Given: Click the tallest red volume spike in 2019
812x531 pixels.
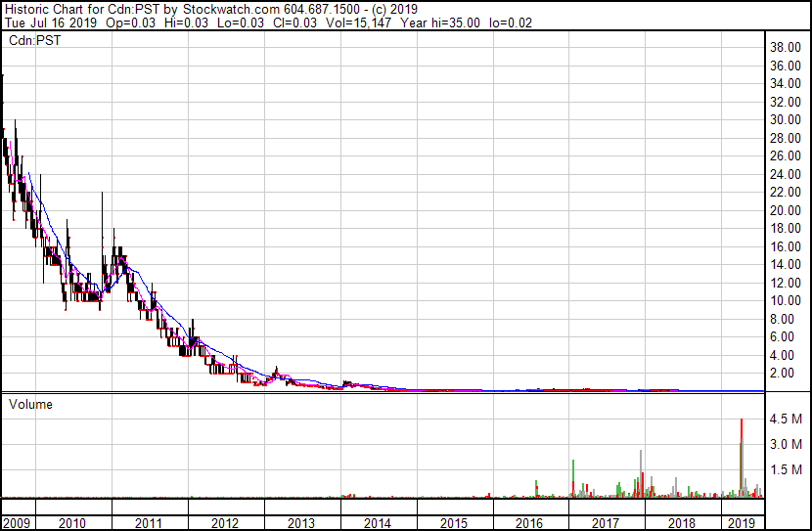Looking at the screenshot, I should coord(742,458).
